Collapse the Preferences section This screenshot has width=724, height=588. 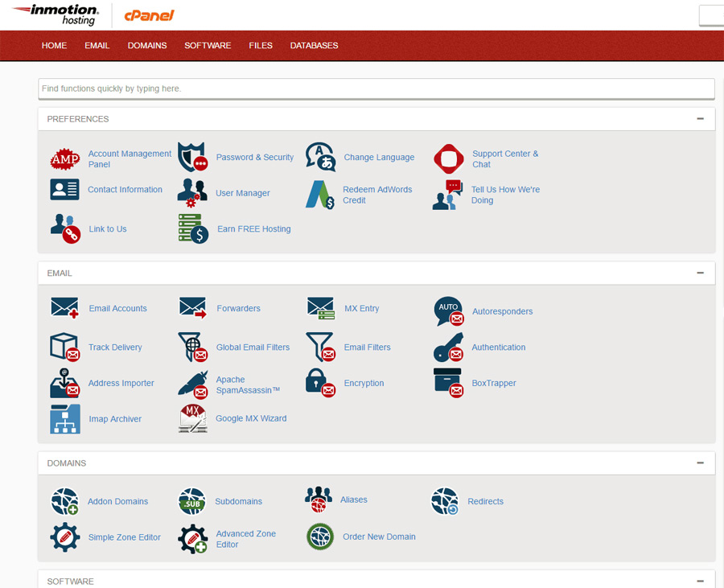point(700,119)
